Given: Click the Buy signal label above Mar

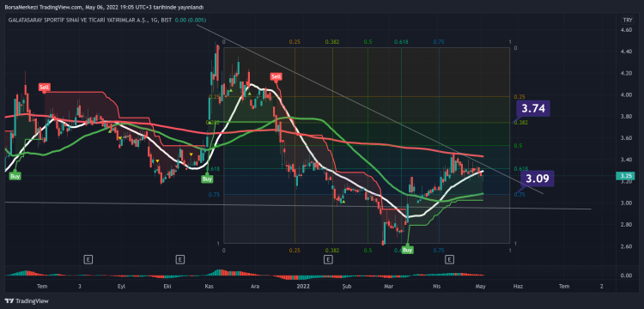Looking at the screenshot, I should click(x=407, y=250).
